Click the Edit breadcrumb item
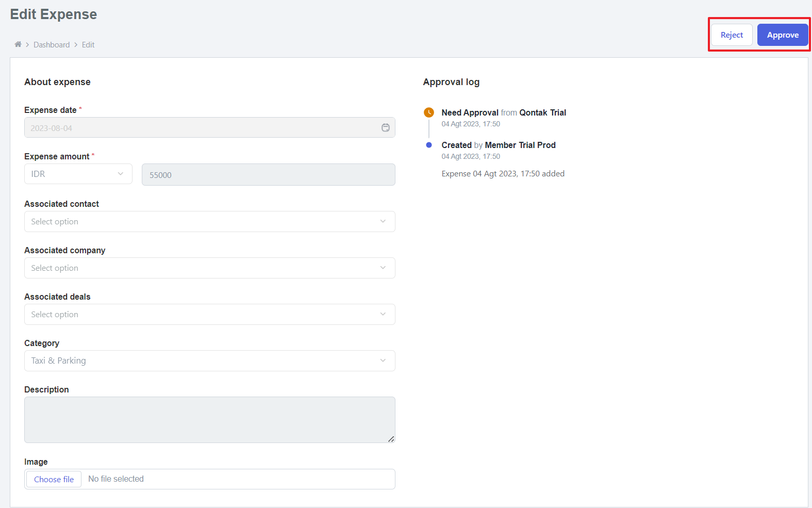 (88, 45)
